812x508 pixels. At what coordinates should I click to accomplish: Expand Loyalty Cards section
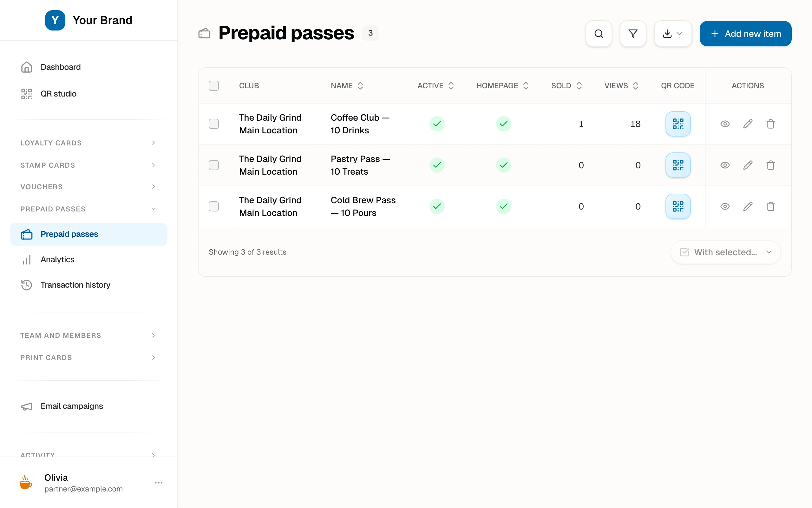(88, 143)
